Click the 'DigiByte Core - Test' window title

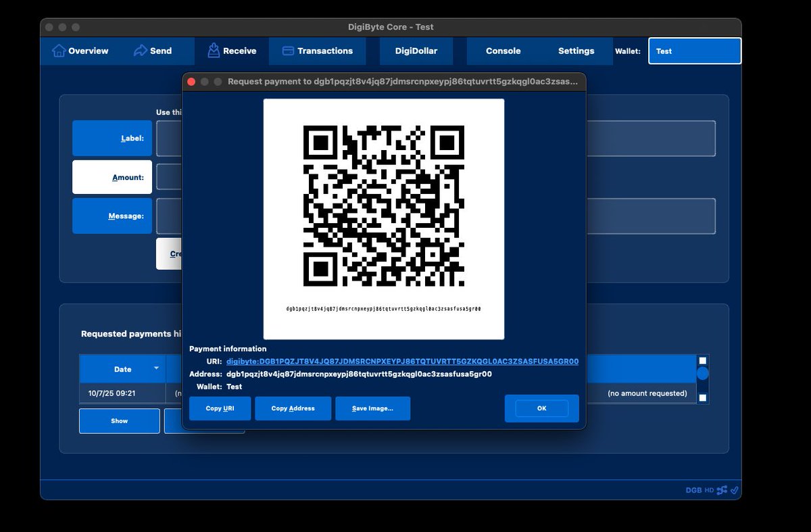tap(391, 27)
